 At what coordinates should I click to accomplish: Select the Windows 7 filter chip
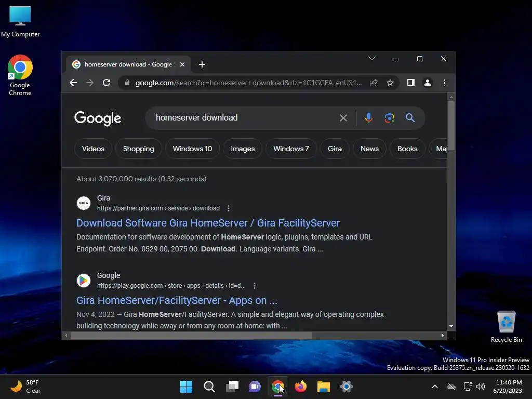(x=291, y=149)
